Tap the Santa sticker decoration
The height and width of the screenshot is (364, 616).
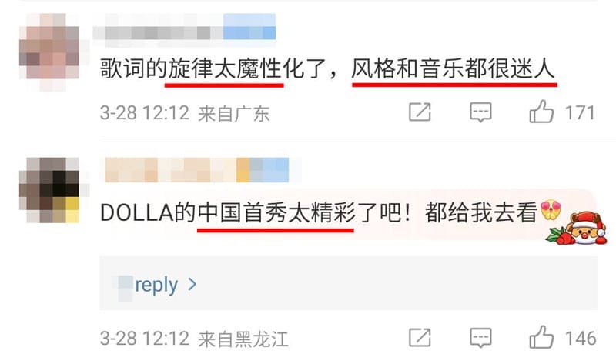click(x=577, y=228)
